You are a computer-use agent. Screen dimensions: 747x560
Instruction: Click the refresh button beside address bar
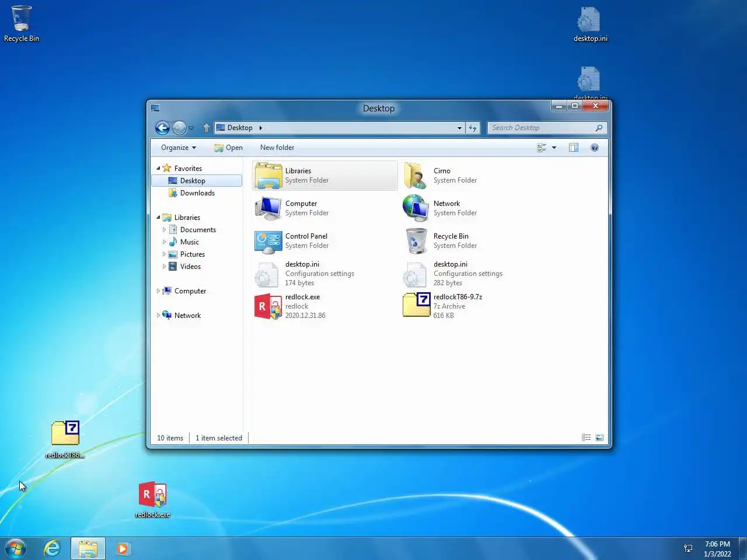[473, 128]
